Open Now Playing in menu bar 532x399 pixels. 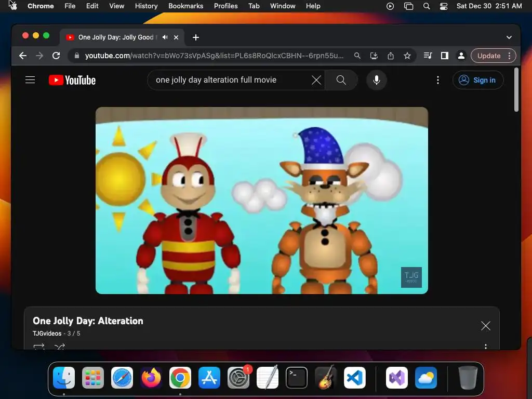pos(390,6)
